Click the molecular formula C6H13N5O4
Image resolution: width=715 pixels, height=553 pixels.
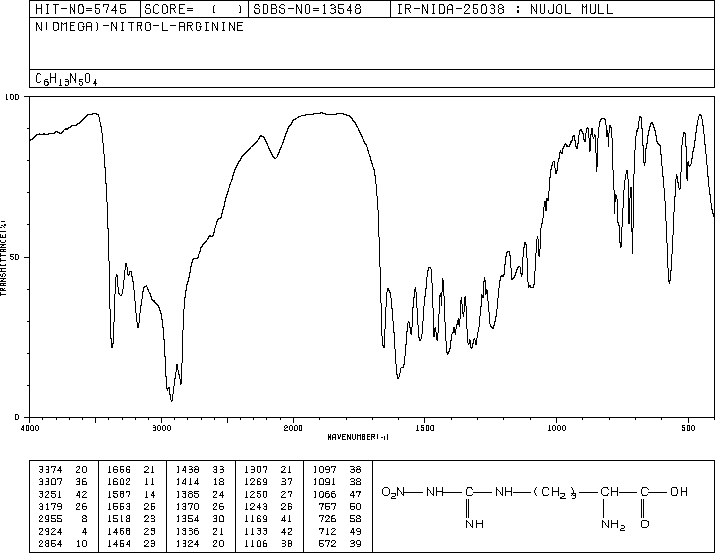(66, 79)
